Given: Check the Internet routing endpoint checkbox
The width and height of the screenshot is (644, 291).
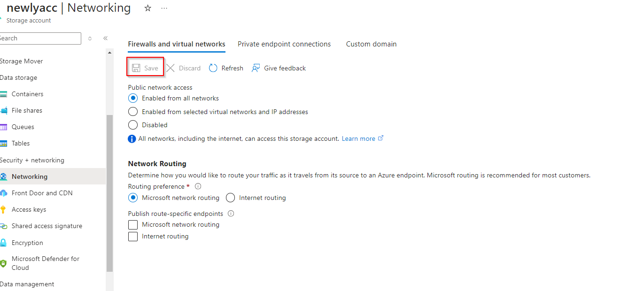Looking at the screenshot, I should tap(133, 237).
